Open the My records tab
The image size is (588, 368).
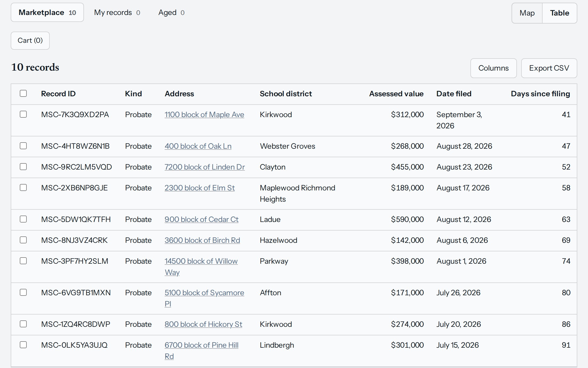(x=117, y=13)
